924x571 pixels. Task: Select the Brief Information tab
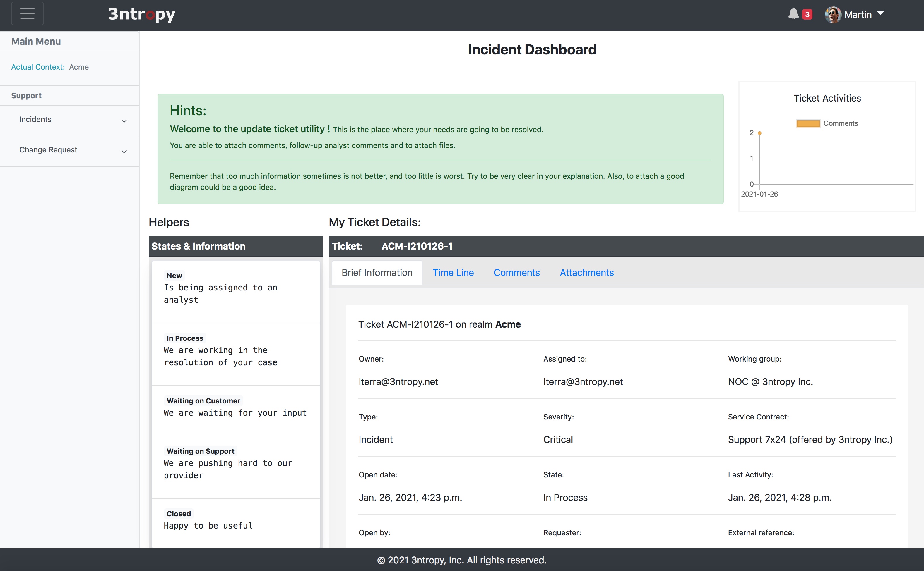[x=377, y=273]
